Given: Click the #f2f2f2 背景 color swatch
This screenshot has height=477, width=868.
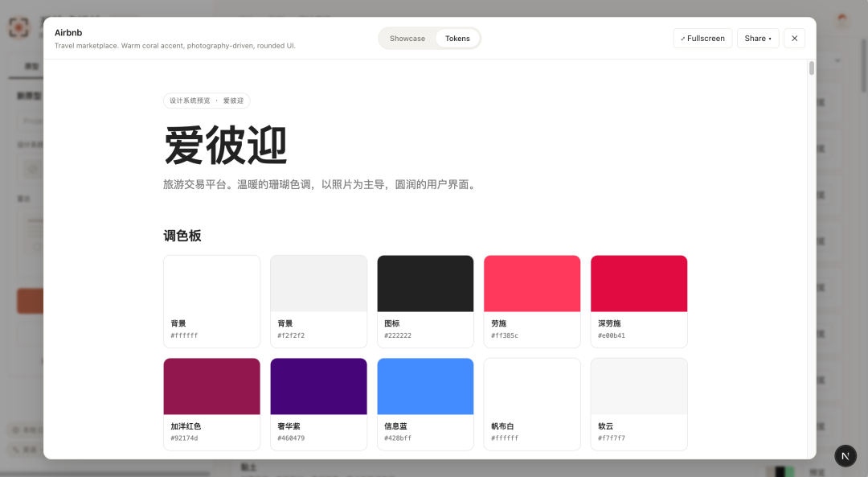Looking at the screenshot, I should pos(318,302).
